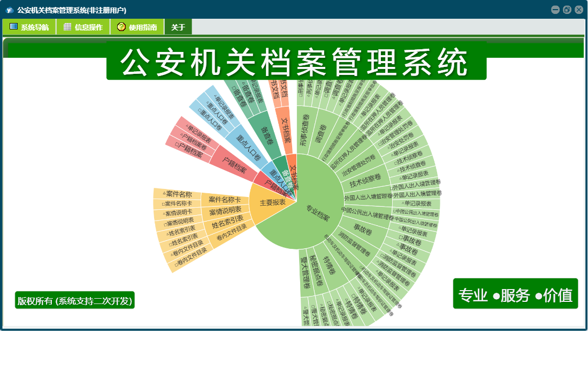Click the △户籍档案卷 pink leaf segment
The width and height of the screenshot is (588, 387).
(x=194, y=141)
